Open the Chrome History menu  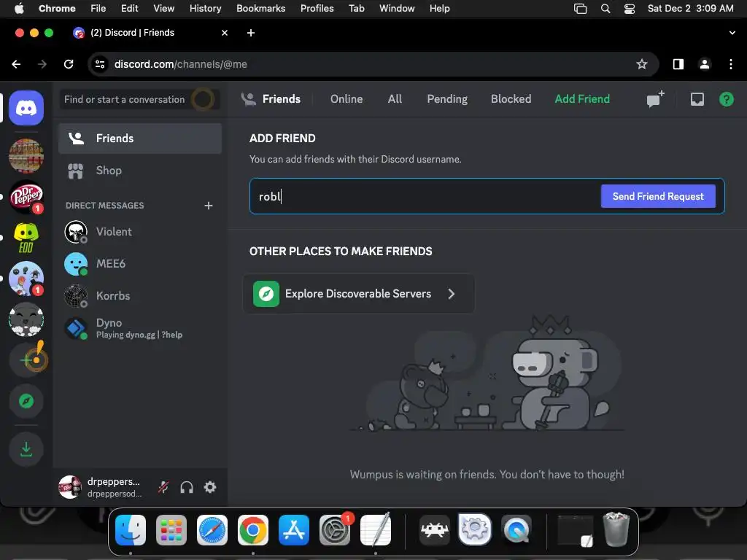click(x=205, y=9)
